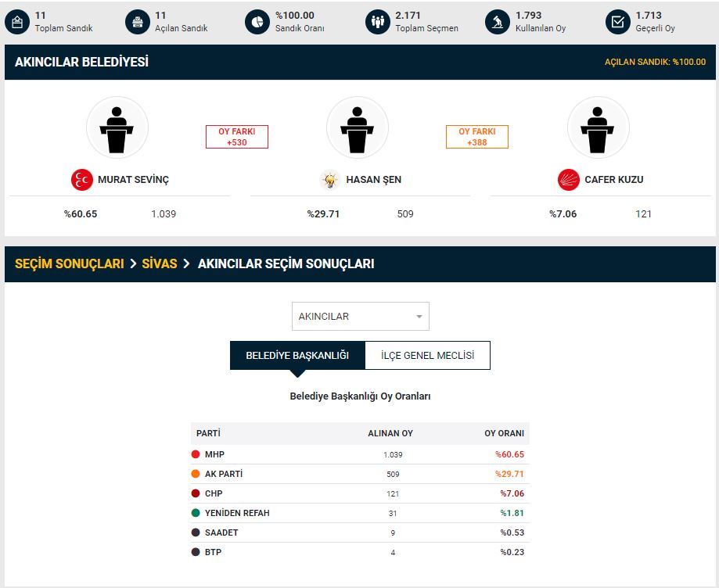
Task: Click the CHP party logo beside Cafer Kuzu
Action: [569, 180]
